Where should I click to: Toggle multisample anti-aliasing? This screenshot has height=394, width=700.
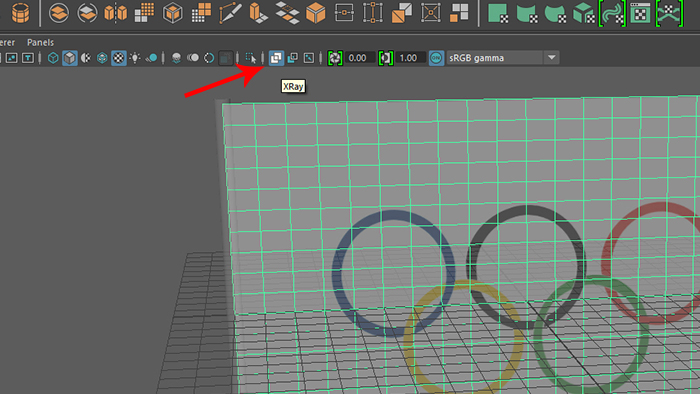pyautogui.click(x=209, y=58)
